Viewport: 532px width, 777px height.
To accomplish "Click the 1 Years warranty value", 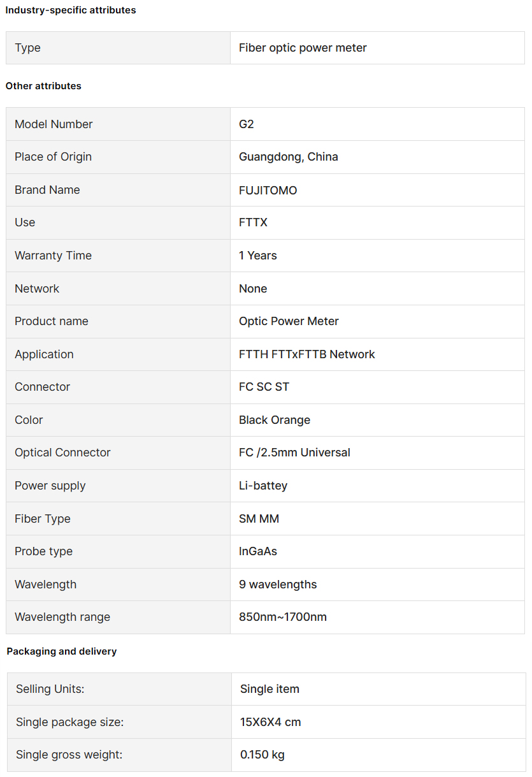I will pos(257,256).
